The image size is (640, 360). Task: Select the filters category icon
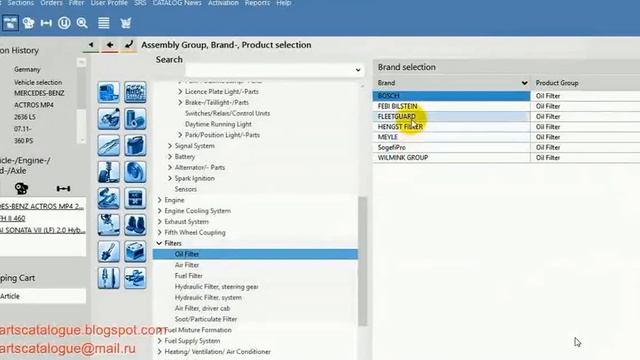pos(135,119)
